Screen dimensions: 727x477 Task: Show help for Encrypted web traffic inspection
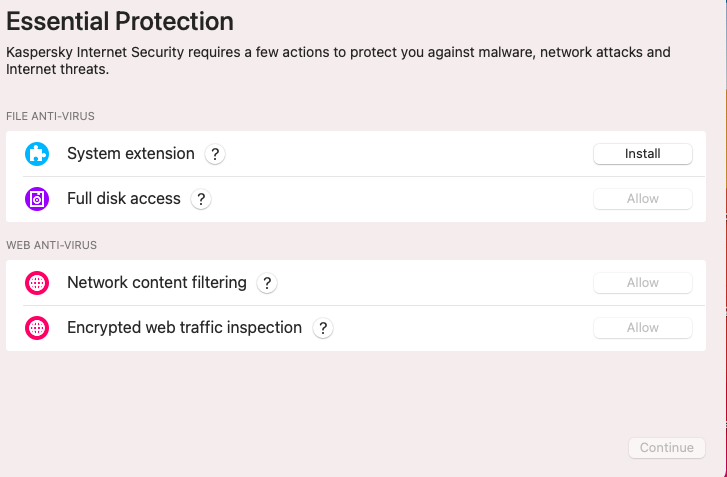point(322,328)
